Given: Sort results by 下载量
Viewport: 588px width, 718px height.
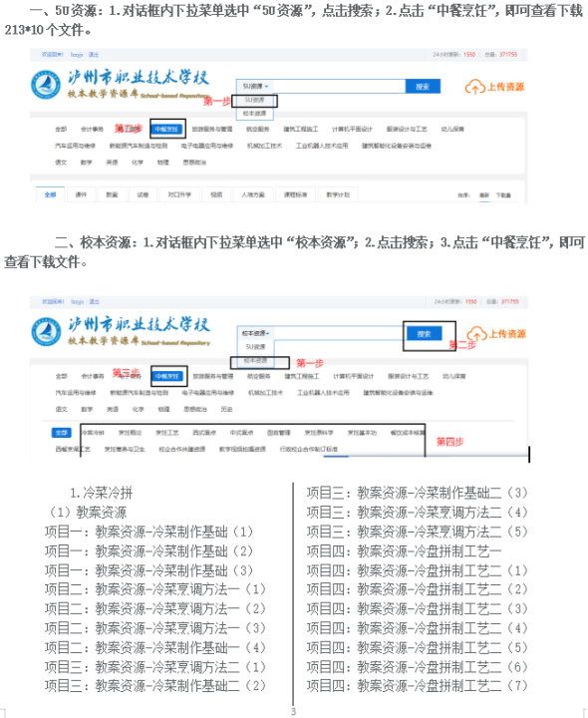Looking at the screenshot, I should pyautogui.click(x=503, y=195).
